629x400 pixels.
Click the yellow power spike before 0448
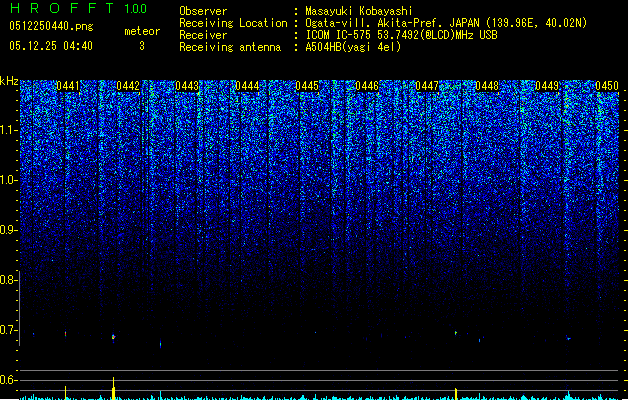(456, 394)
